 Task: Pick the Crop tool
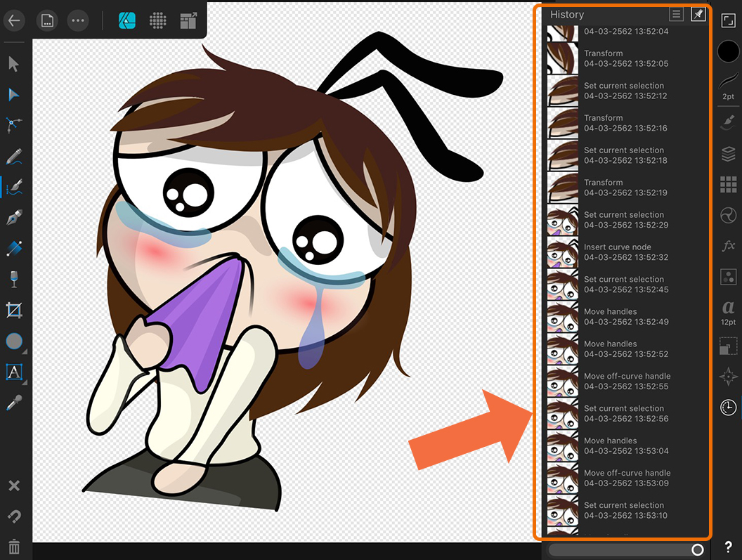[x=13, y=310]
